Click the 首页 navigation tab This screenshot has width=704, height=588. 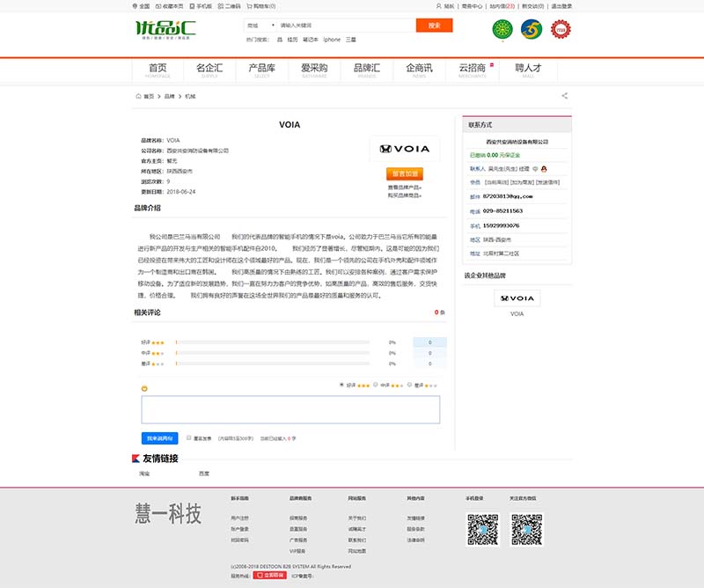pyautogui.click(x=158, y=70)
